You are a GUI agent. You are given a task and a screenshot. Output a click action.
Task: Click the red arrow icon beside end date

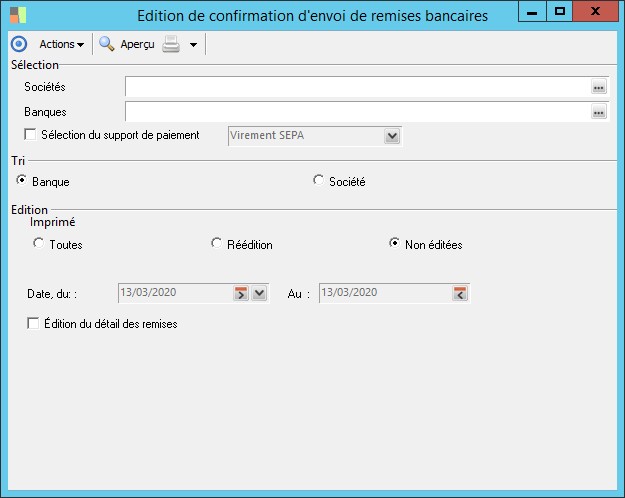coord(460,293)
